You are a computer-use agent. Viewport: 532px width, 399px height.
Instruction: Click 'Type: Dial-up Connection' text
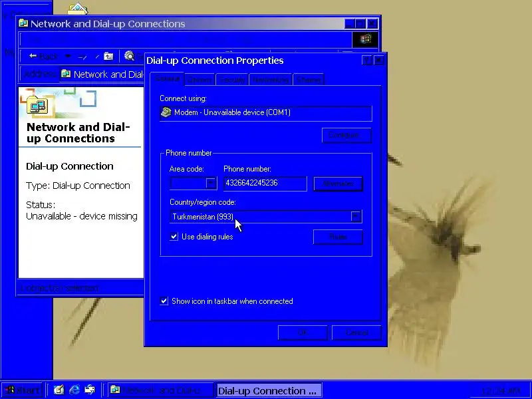point(78,186)
